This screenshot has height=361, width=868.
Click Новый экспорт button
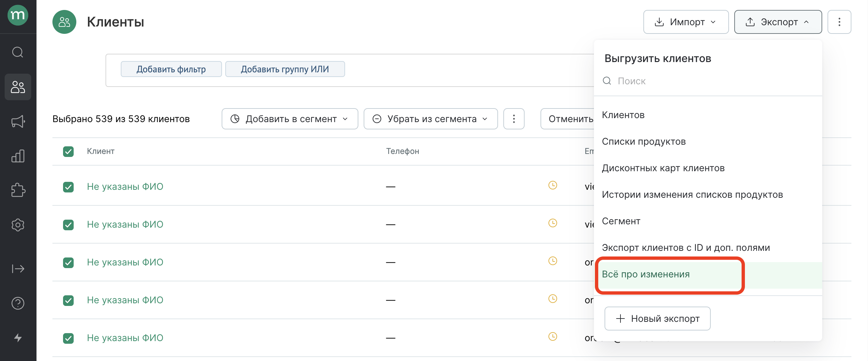pyautogui.click(x=657, y=318)
